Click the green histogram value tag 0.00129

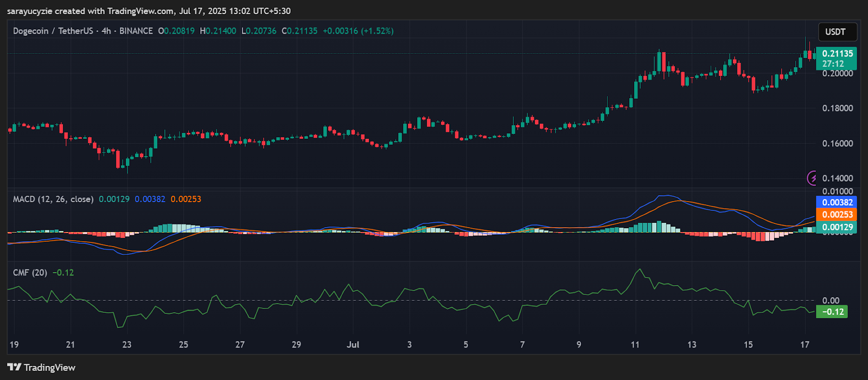pyautogui.click(x=837, y=227)
